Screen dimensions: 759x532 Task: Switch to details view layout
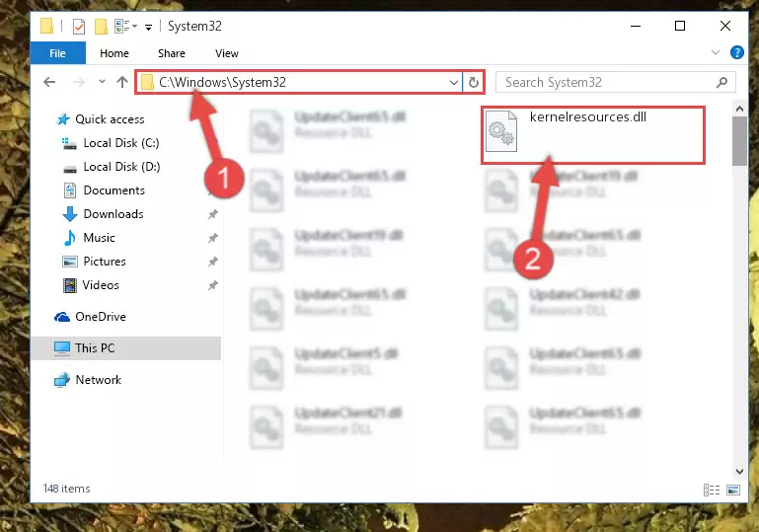pyautogui.click(x=711, y=490)
